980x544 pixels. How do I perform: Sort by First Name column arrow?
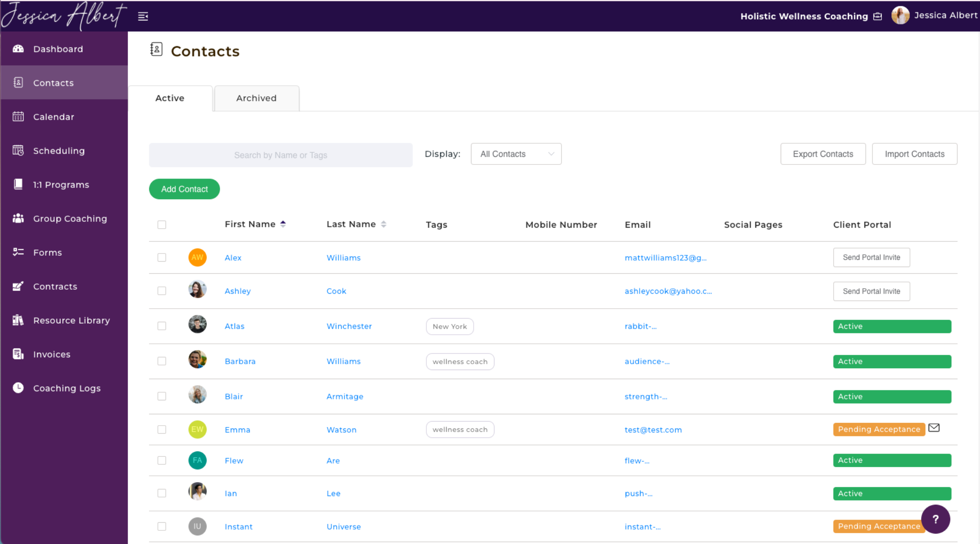(x=283, y=224)
